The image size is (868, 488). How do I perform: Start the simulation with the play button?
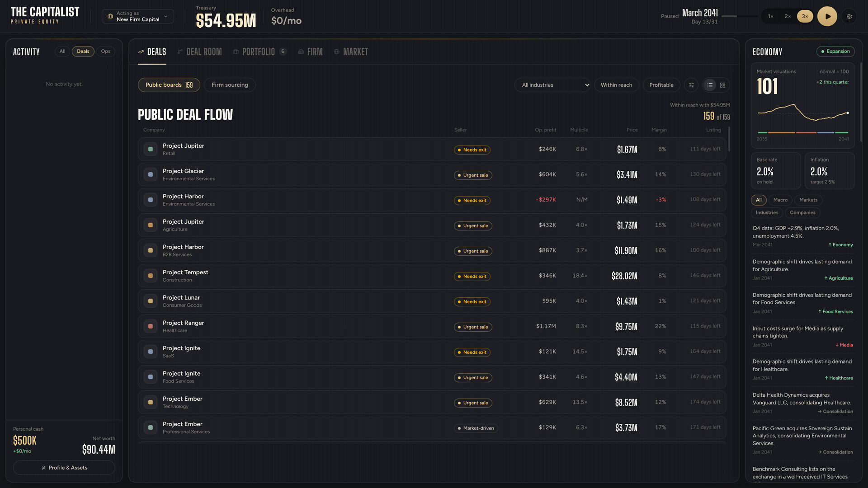coord(827,16)
